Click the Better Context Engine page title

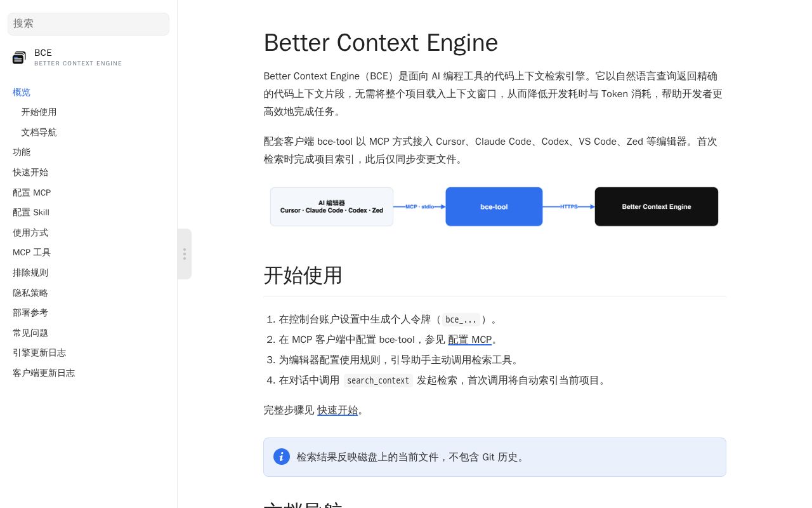pos(381,43)
